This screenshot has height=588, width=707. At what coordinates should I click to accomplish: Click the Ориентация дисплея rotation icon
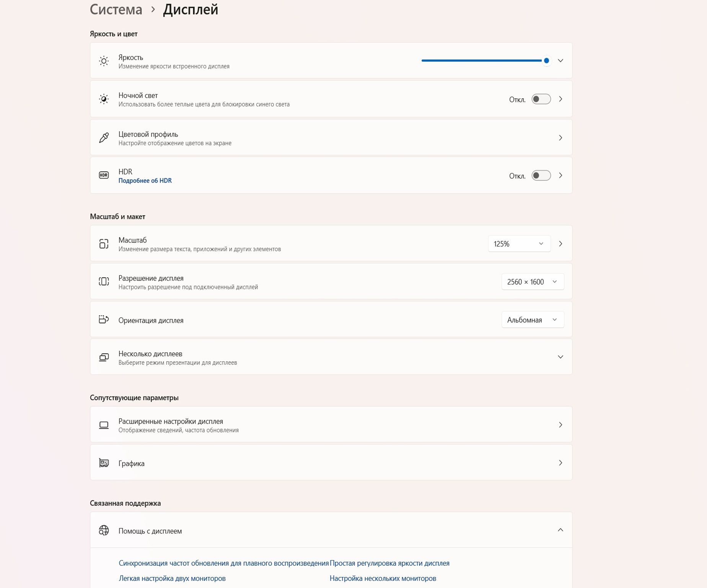tap(104, 320)
